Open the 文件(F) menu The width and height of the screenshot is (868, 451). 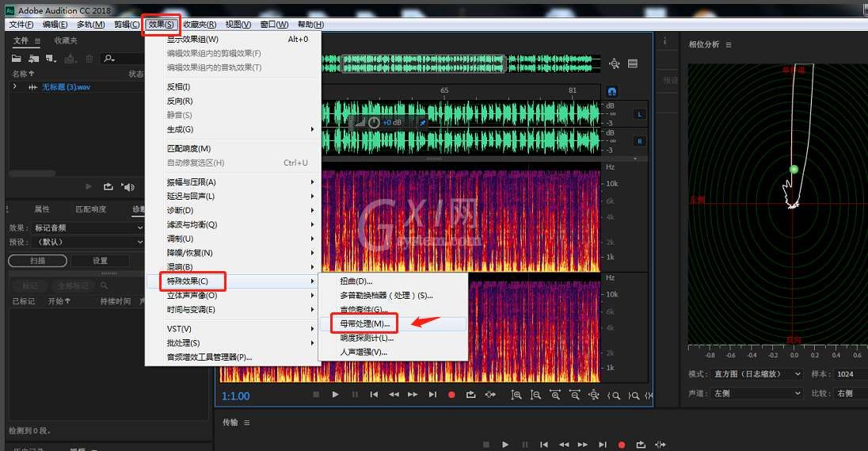click(21, 25)
